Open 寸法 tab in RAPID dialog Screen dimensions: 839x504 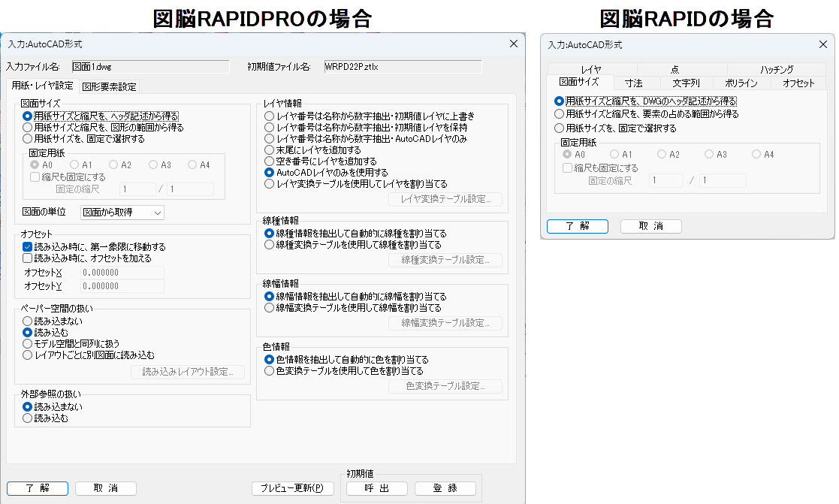(633, 83)
